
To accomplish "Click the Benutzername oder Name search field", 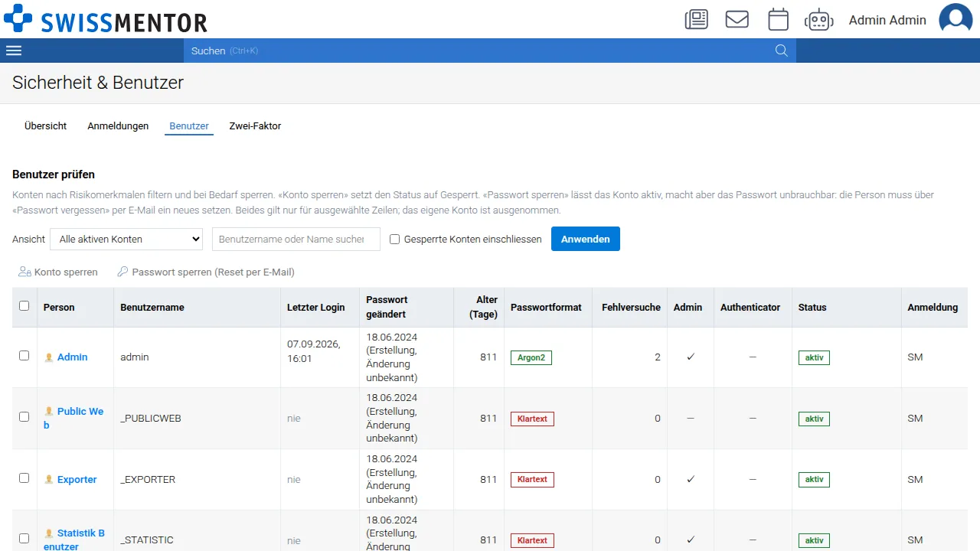I will pos(296,239).
